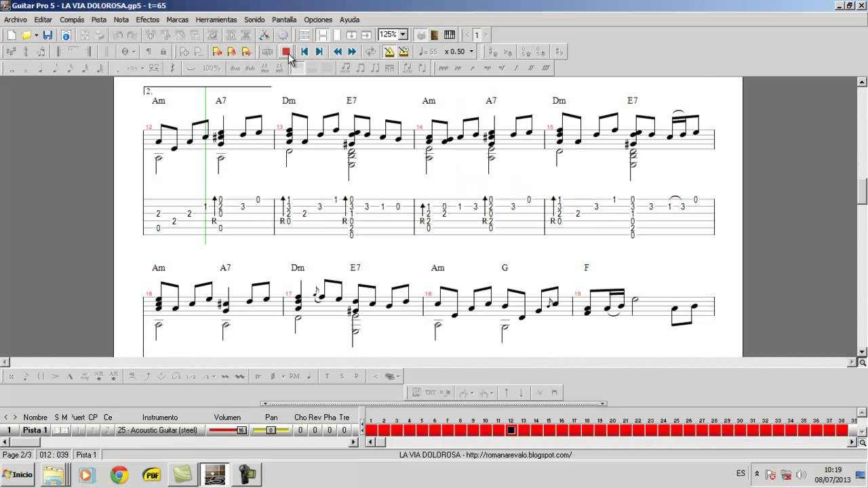868x488 pixels.
Task: Open the Archivo menu
Action: 16,20
